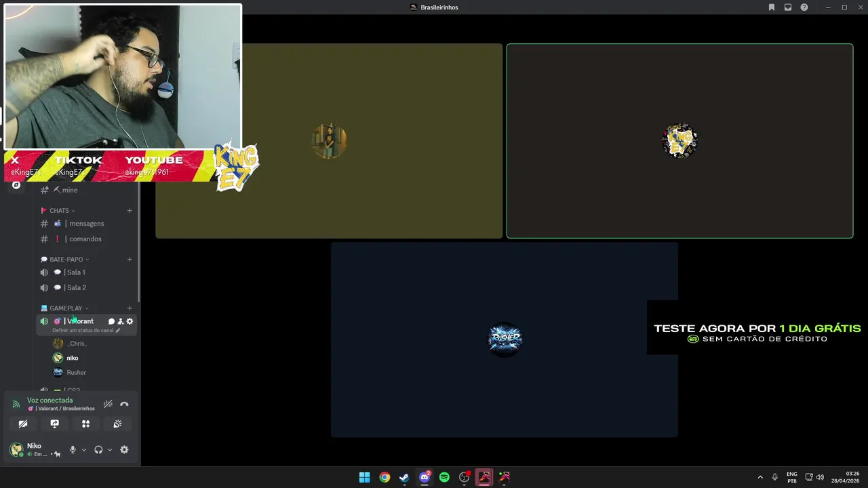Click Definir um status do canal
Screen dimensions: 868x488
click(x=86, y=331)
